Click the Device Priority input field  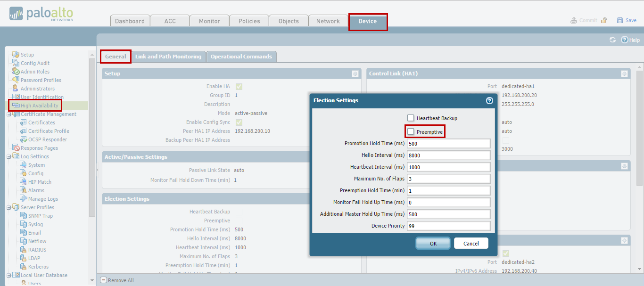448,226
